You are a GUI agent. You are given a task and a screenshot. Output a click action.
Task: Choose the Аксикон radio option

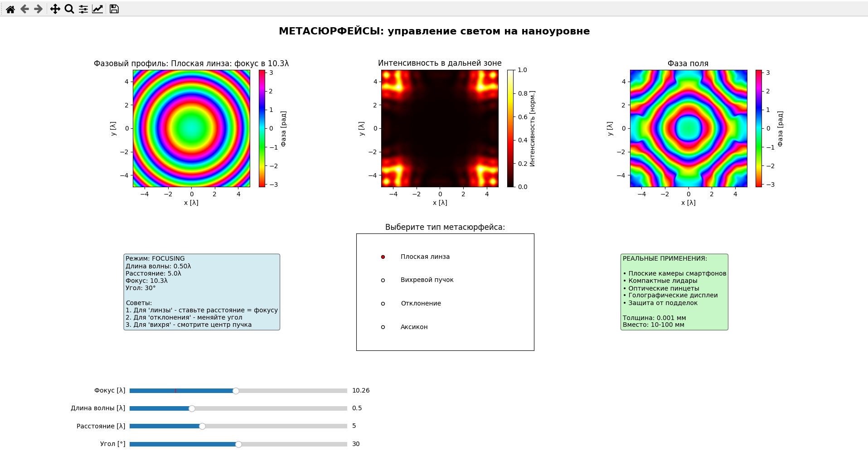(x=383, y=327)
